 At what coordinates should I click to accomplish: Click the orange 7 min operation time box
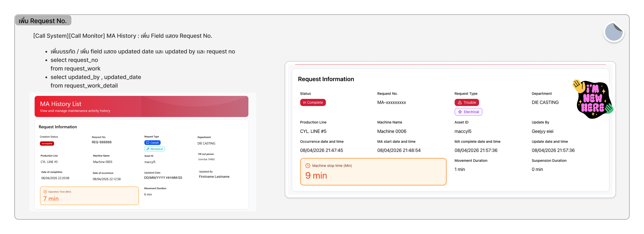pos(89,196)
